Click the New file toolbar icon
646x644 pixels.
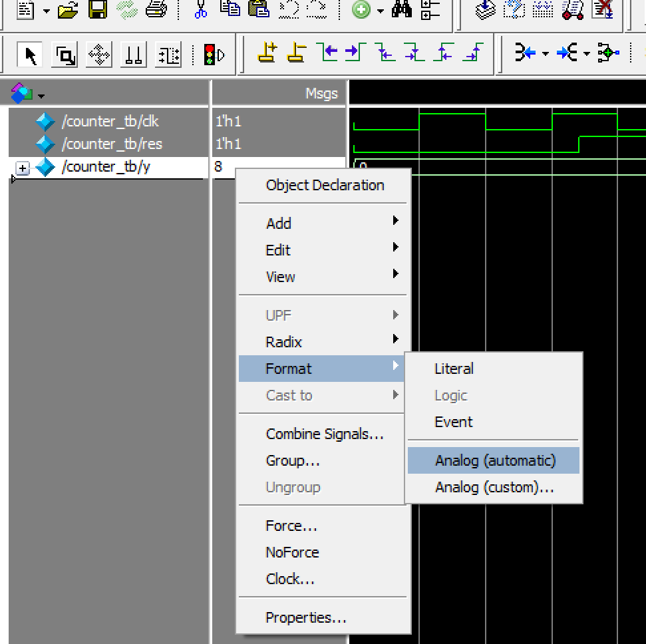25,9
